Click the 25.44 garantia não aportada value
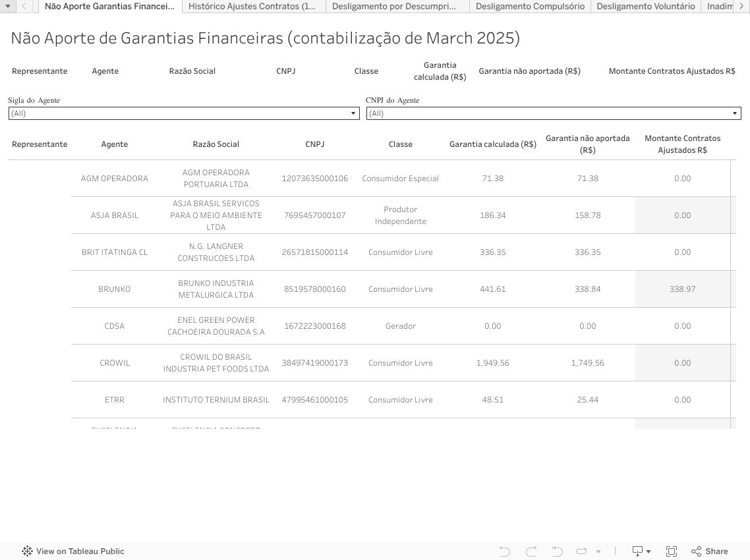The width and height of the screenshot is (750, 560). (587, 399)
